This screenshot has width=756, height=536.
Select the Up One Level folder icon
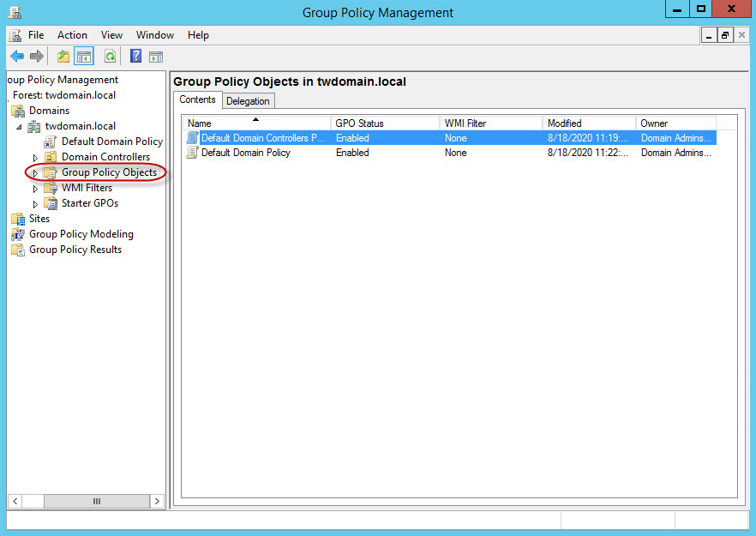coord(63,56)
